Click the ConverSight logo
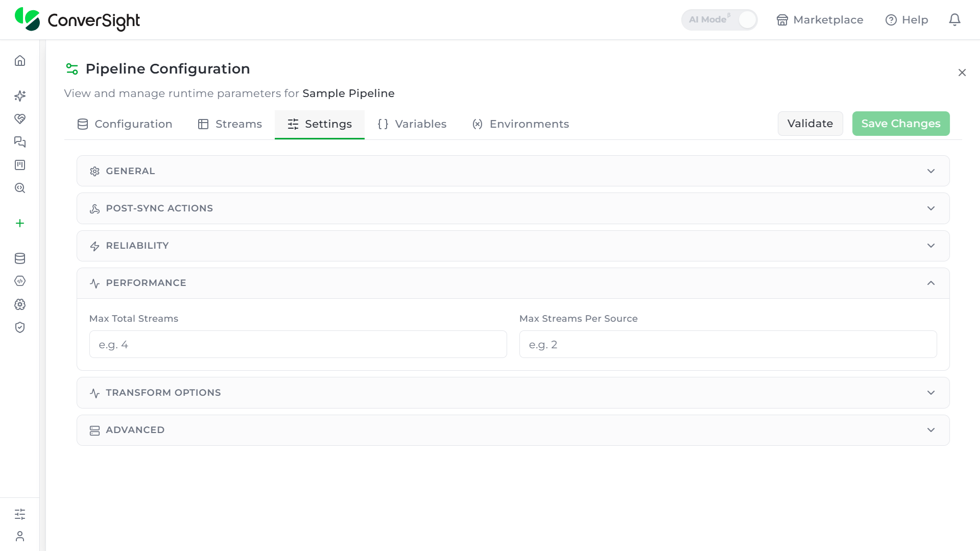This screenshot has height=551, width=980. point(77,19)
